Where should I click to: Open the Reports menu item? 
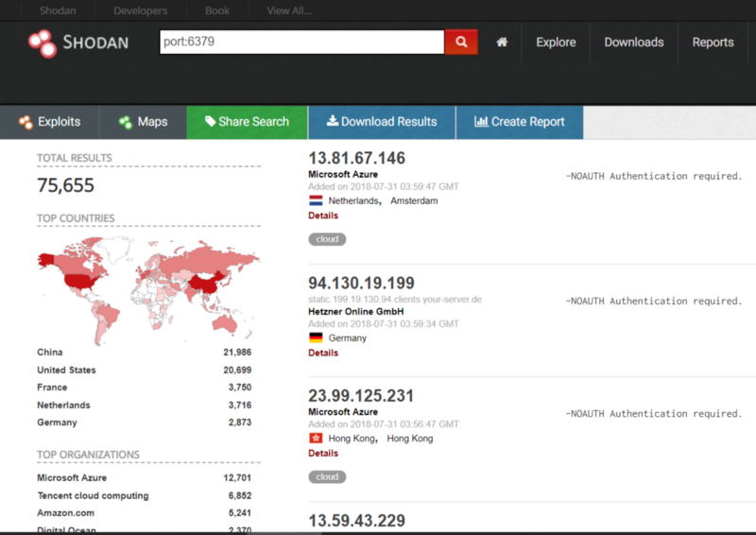click(713, 43)
